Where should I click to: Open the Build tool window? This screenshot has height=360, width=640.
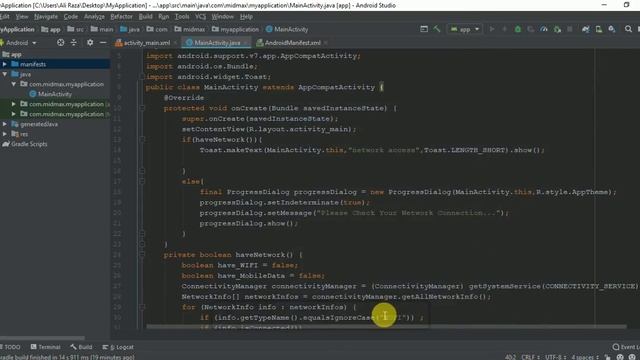pos(81,347)
